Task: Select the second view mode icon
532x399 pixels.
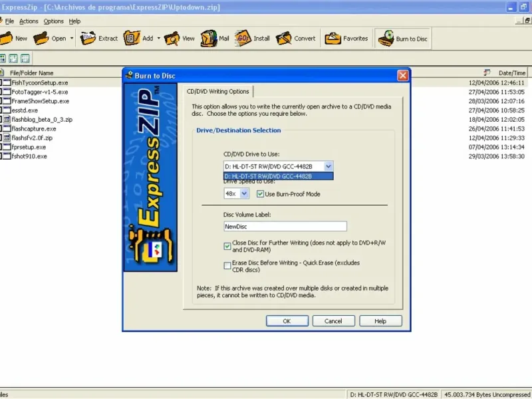Action: pos(13,59)
